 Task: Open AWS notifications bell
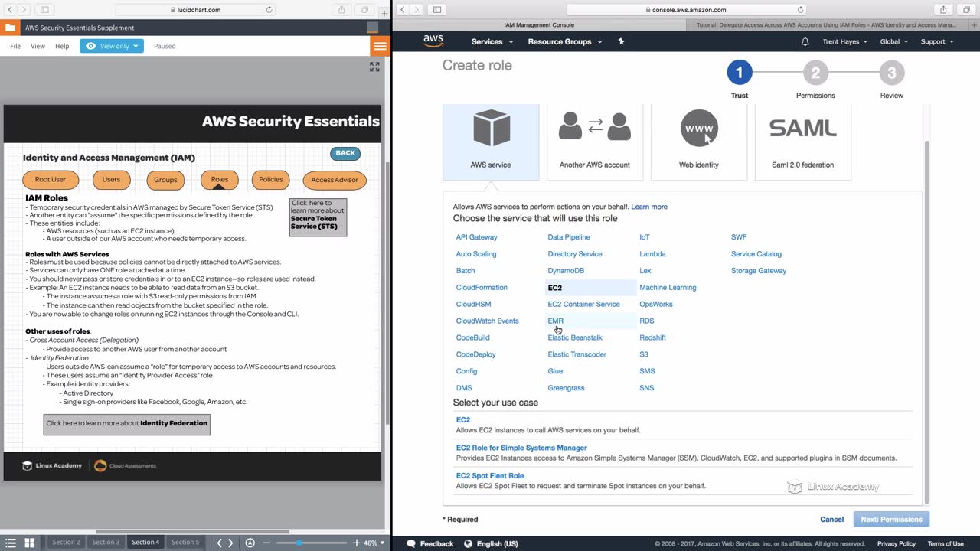click(805, 41)
